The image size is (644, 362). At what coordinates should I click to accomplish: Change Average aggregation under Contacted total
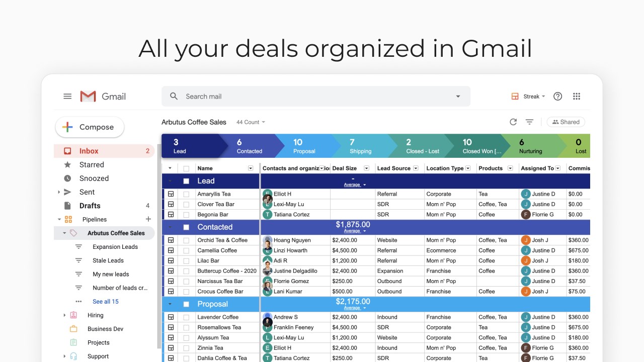pos(355,231)
